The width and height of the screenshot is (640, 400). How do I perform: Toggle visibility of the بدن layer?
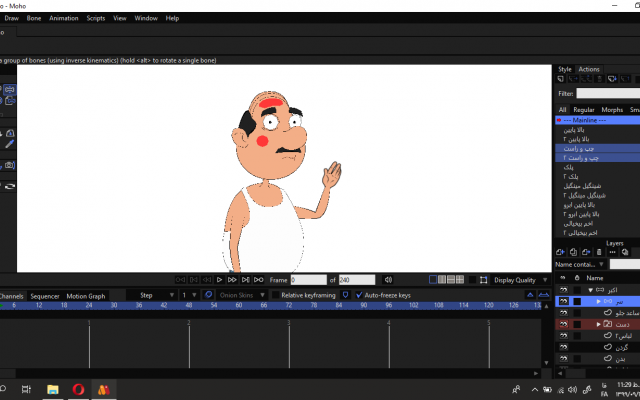(x=564, y=358)
